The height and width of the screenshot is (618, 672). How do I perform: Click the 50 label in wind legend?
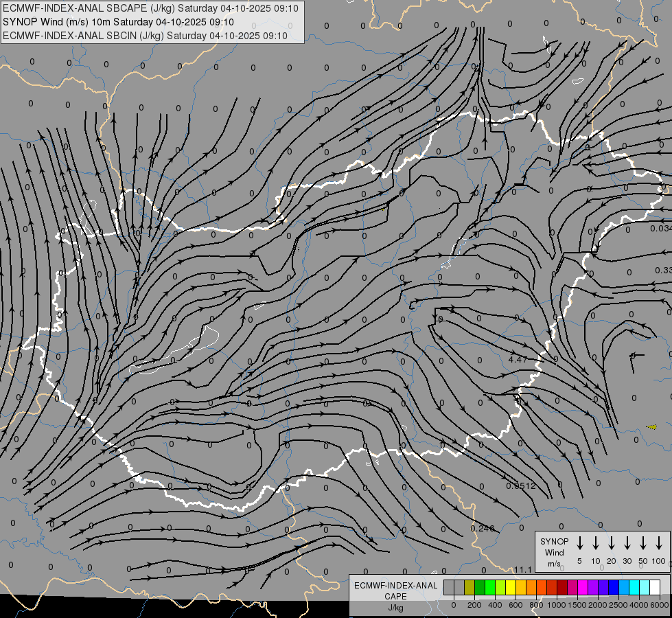click(x=643, y=561)
